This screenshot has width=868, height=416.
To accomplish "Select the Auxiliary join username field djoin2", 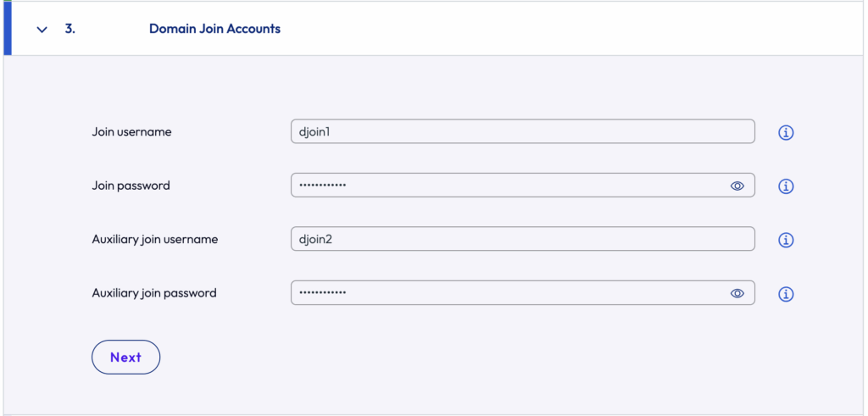I will click(509, 239).
